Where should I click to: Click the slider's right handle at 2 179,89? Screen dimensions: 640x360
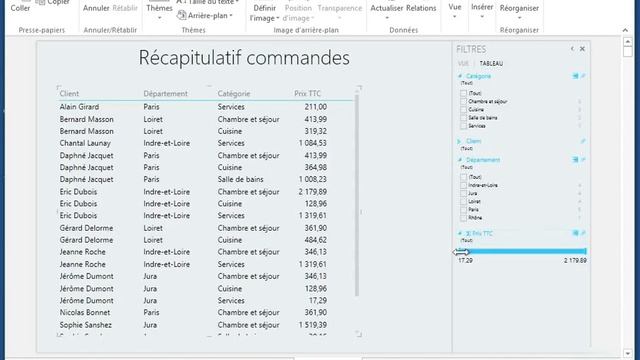(585, 251)
